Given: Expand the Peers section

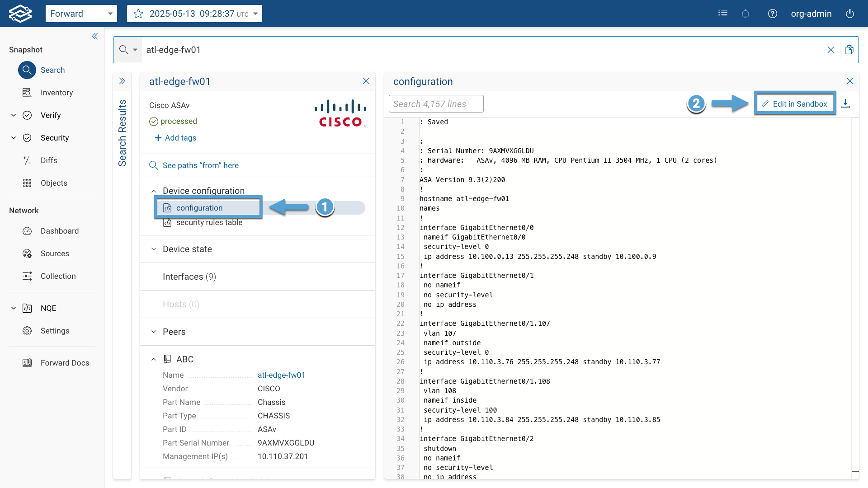Looking at the screenshot, I should tap(174, 332).
